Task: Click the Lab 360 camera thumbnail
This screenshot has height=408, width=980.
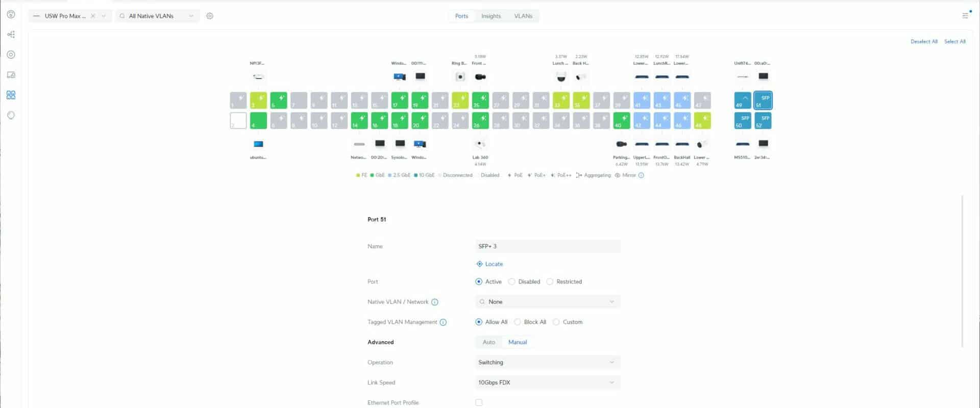Action: coord(480,144)
